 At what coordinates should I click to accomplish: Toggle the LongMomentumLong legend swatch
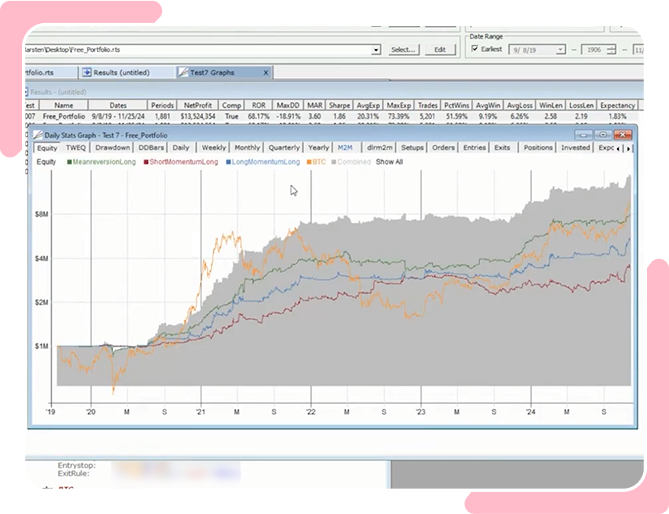pyautogui.click(x=228, y=162)
